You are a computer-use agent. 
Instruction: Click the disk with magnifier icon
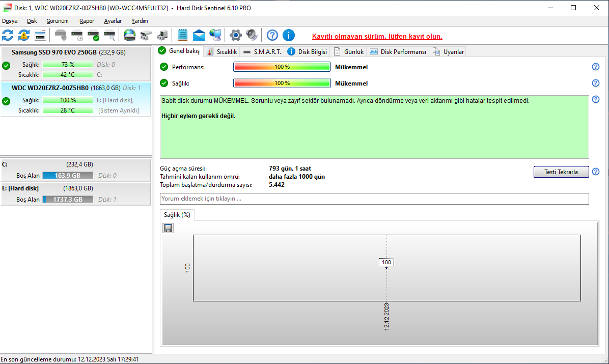[x=110, y=35]
